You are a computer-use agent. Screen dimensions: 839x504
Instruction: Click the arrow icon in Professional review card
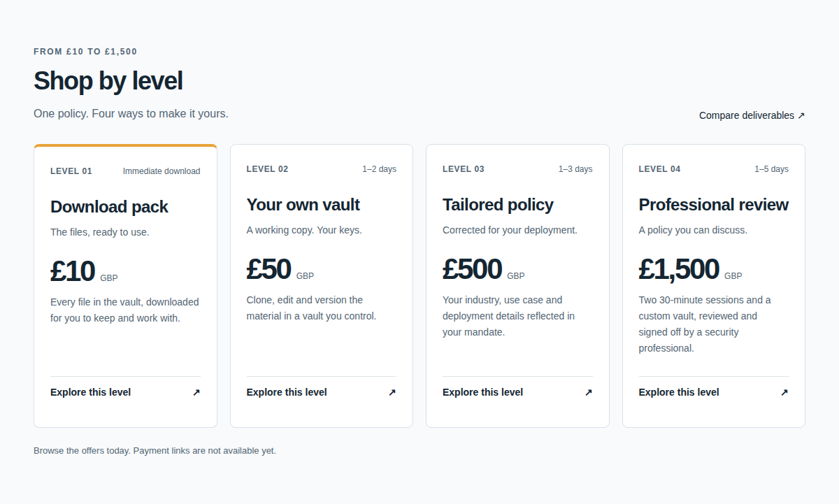(784, 392)
